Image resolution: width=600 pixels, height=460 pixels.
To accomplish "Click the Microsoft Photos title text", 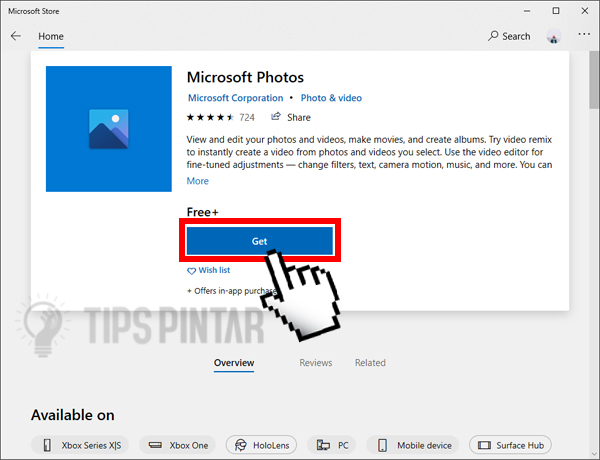I will coord(245,77).
